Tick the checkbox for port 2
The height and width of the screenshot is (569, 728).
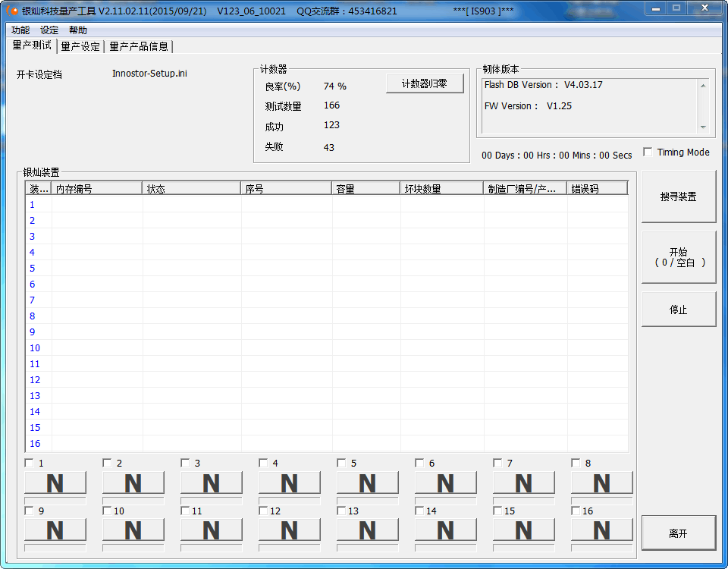pyautogui.click(x=107, y=464)
